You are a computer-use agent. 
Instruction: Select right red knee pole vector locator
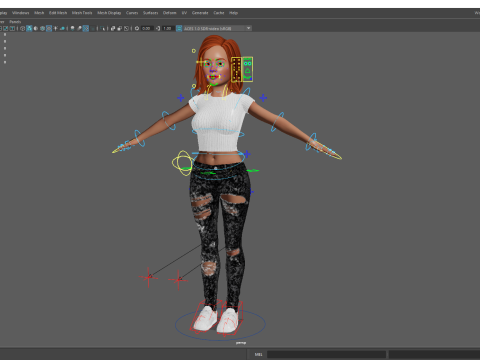click(178, 280)
